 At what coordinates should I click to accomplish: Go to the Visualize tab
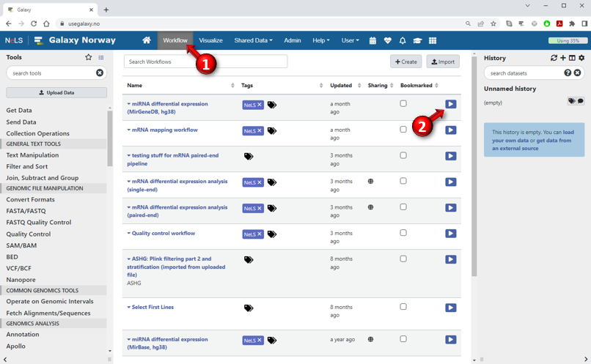tap(210, 40)
